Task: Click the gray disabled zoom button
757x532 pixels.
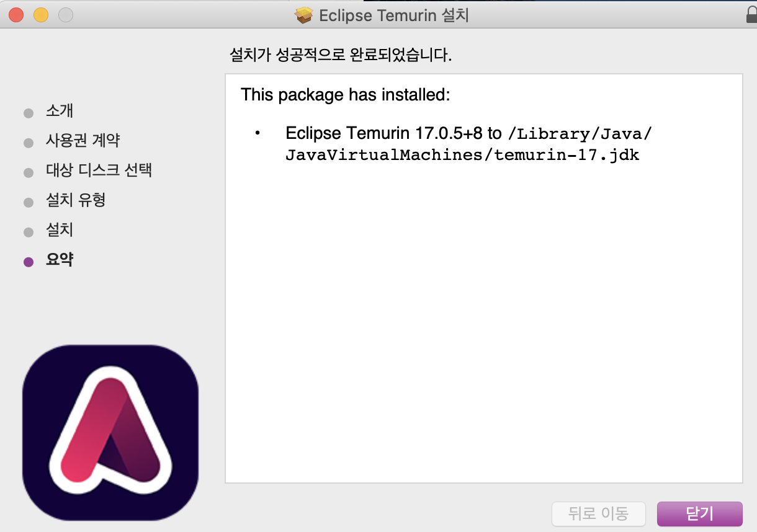Action: tap(66, 15)
